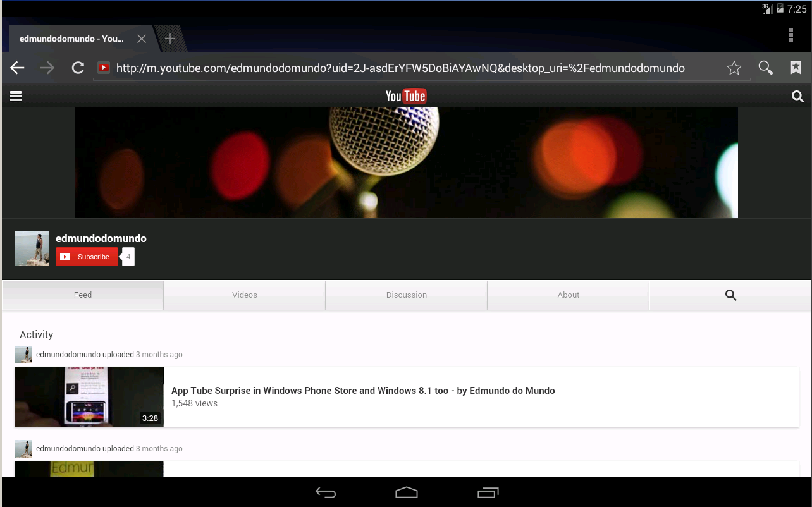This screenshot has height=507, width=812.
Task: Click the YouTube logo
Action: coord(406,96)
